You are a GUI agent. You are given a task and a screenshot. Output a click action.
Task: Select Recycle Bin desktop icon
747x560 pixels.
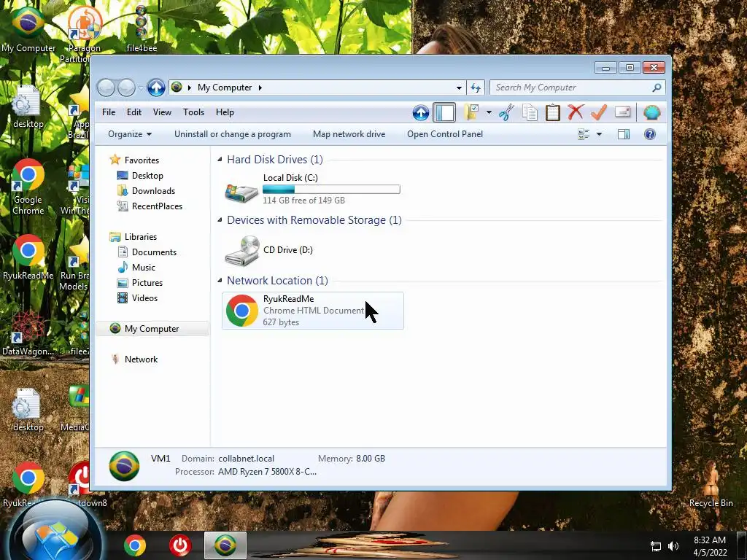tap(711, 485)
